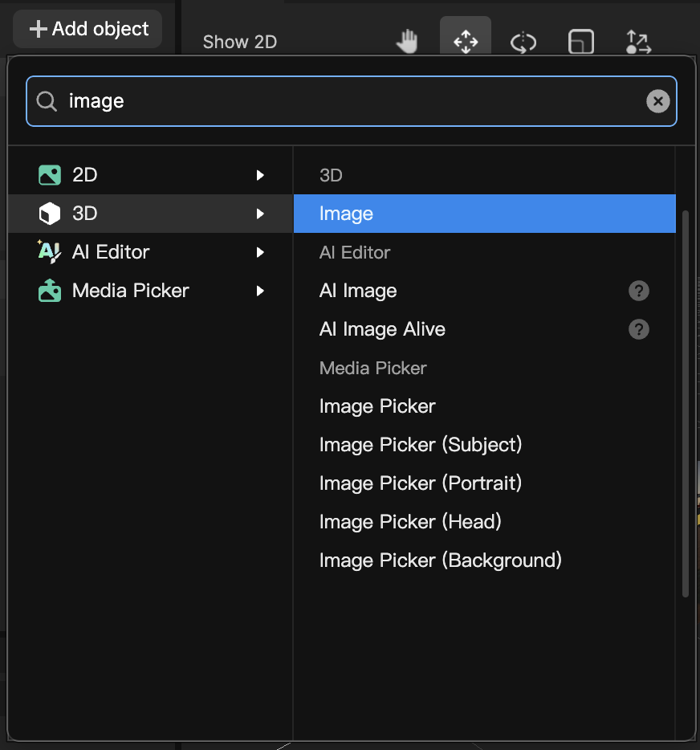This screenshot has height=750, width=700.
Task: Toggle Show 2D view
Action: tap(239, 42)
